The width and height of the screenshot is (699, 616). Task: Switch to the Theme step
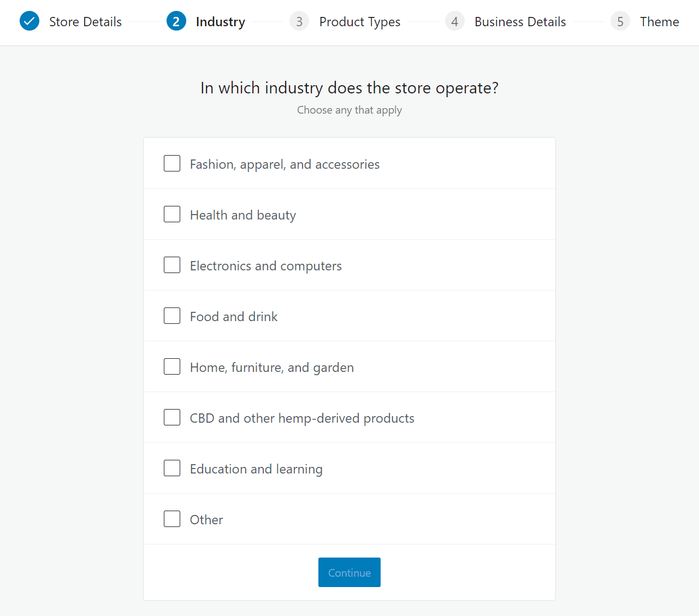(660, 21)
